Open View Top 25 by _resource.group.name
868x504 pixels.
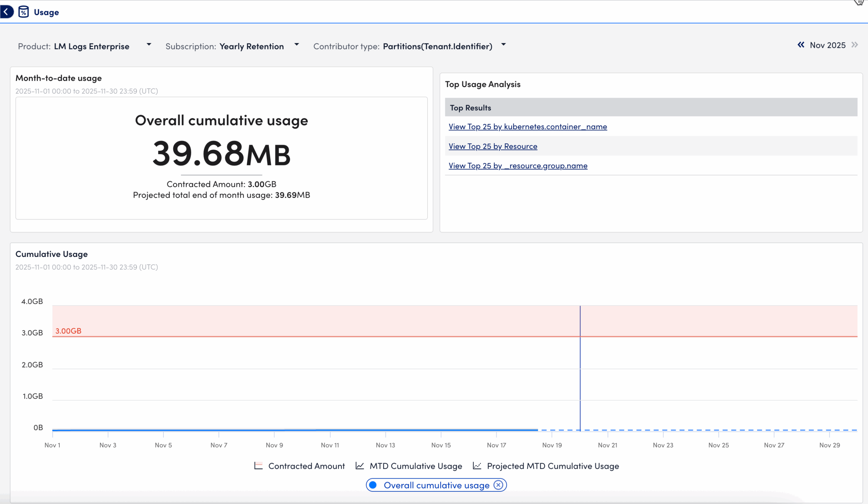[518, 166]
